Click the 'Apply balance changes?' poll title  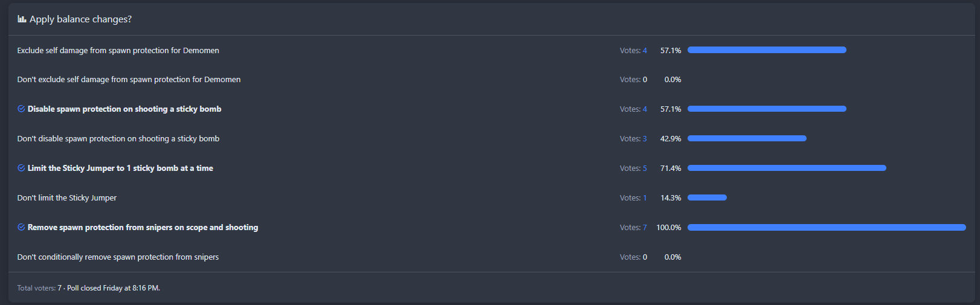[80, 19]
